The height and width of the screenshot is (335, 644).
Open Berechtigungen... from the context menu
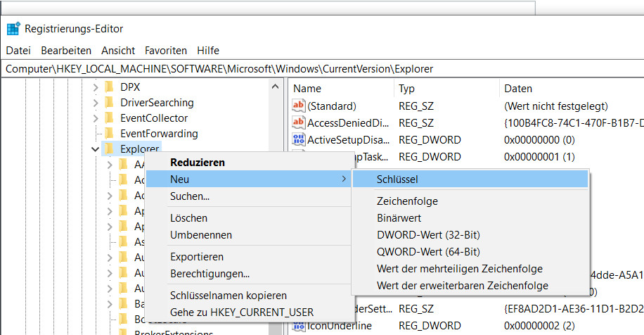point(249,273)
